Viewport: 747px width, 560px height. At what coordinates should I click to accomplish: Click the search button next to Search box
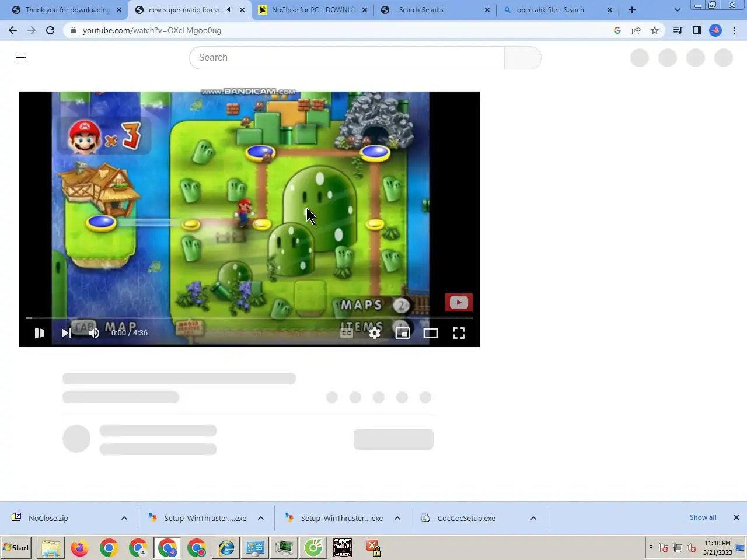click(522, 58)
